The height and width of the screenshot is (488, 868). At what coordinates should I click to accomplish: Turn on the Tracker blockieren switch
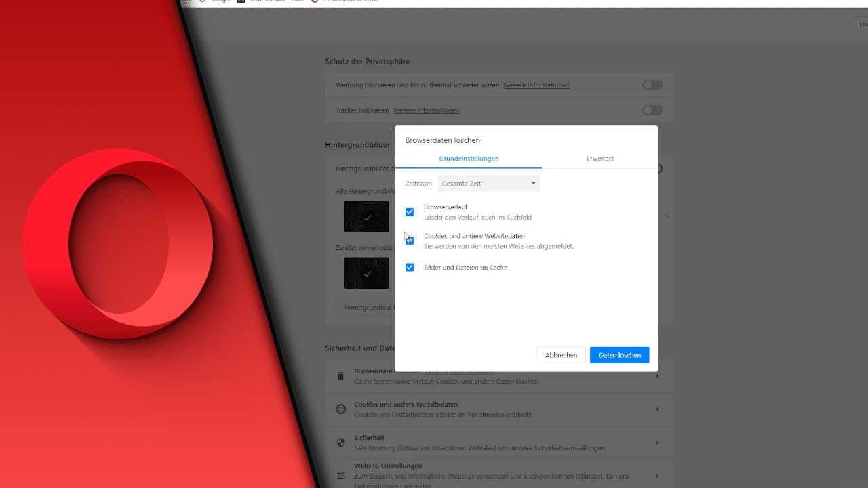(x=652, y=110)
